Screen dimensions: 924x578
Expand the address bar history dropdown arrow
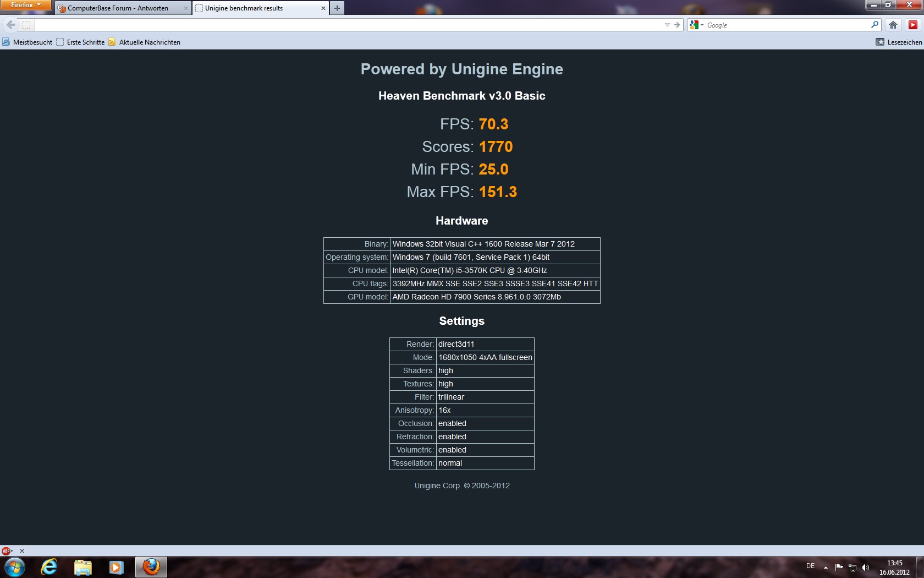click(x=667, y=25)
